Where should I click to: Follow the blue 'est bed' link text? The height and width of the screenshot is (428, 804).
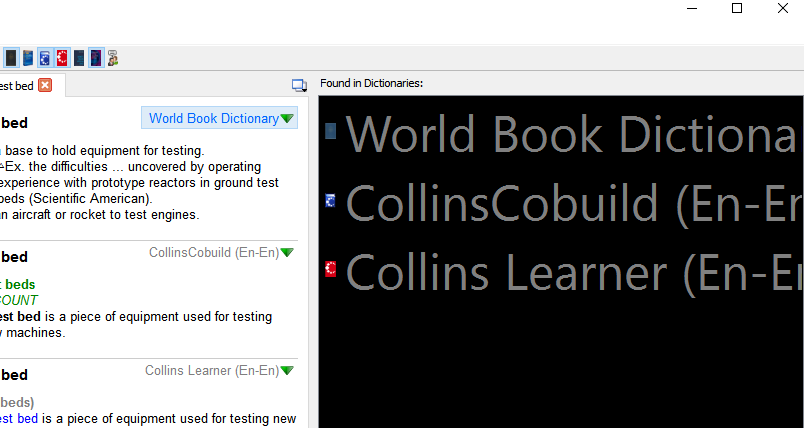(x=19, y=419)
